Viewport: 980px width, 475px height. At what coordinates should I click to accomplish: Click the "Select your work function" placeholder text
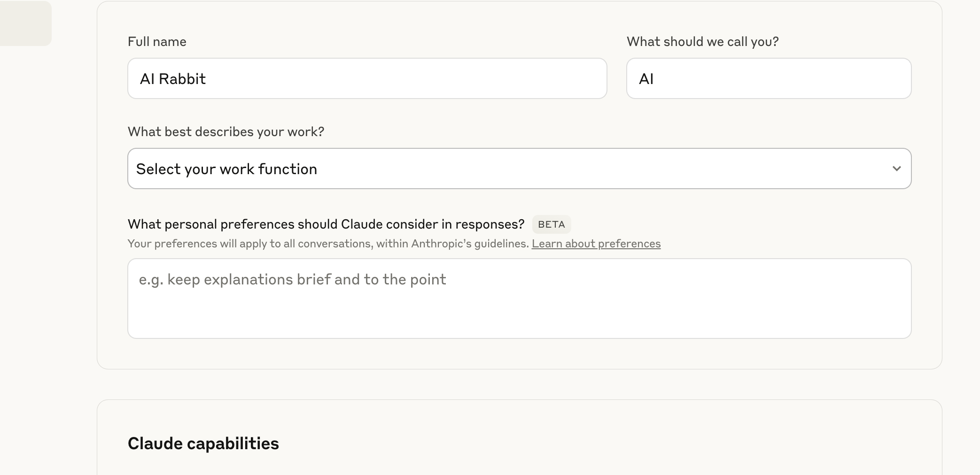226,169
